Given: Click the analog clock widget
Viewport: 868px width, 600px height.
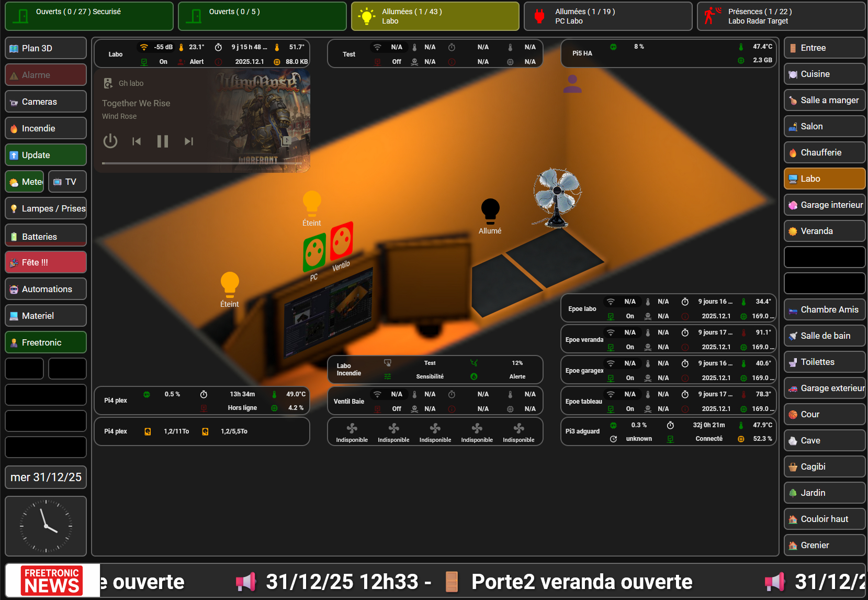Looking at the screenshot, I should [46, 526].
